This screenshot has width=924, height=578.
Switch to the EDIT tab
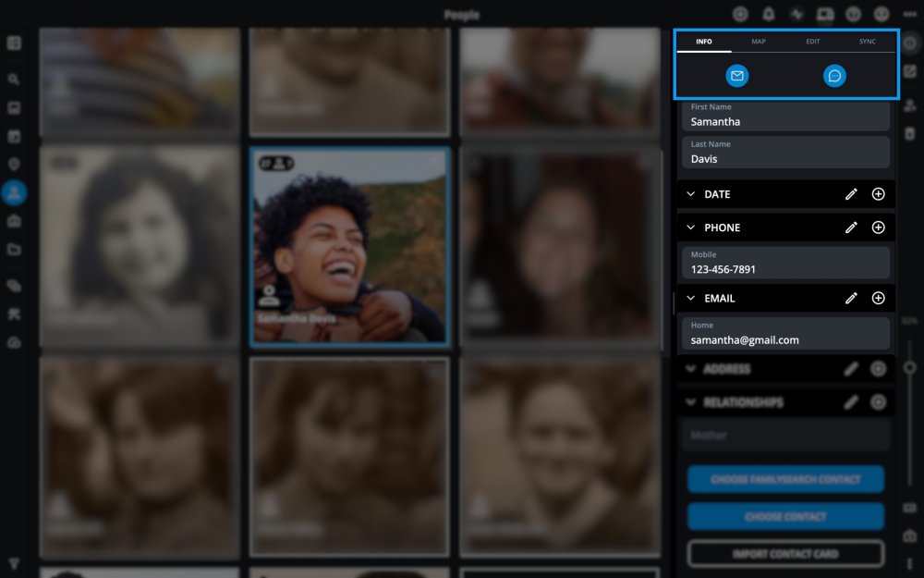812,42
